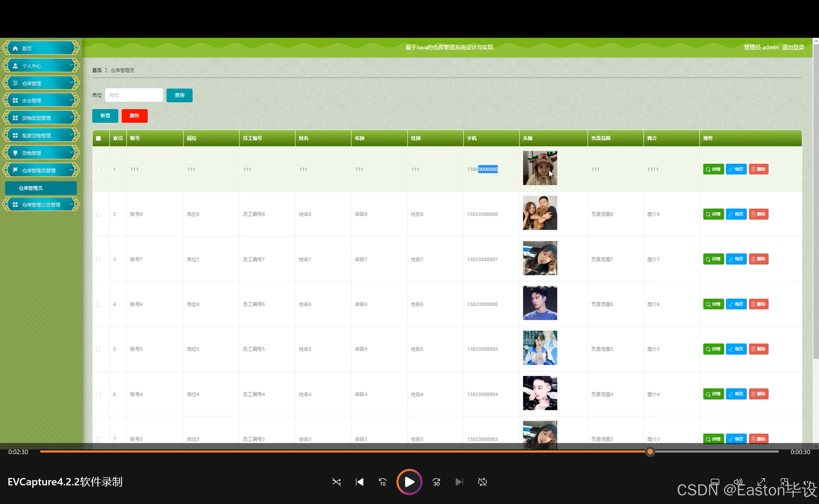Go to the next track
This screenshot has width=819, height=504.
459,482
